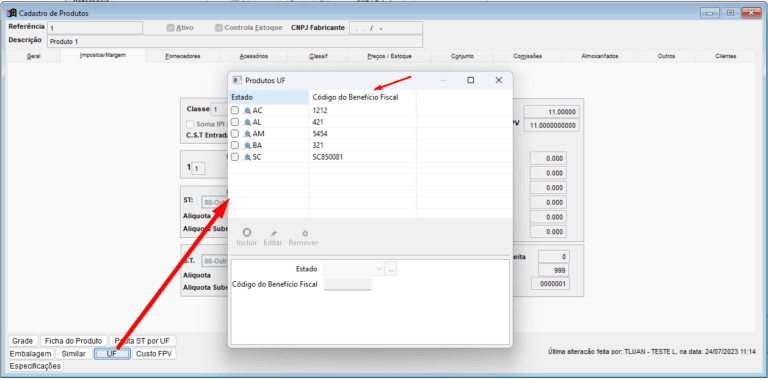Open Custo FPV
This screenshot has height=379, width=768.
pos(154,354)
